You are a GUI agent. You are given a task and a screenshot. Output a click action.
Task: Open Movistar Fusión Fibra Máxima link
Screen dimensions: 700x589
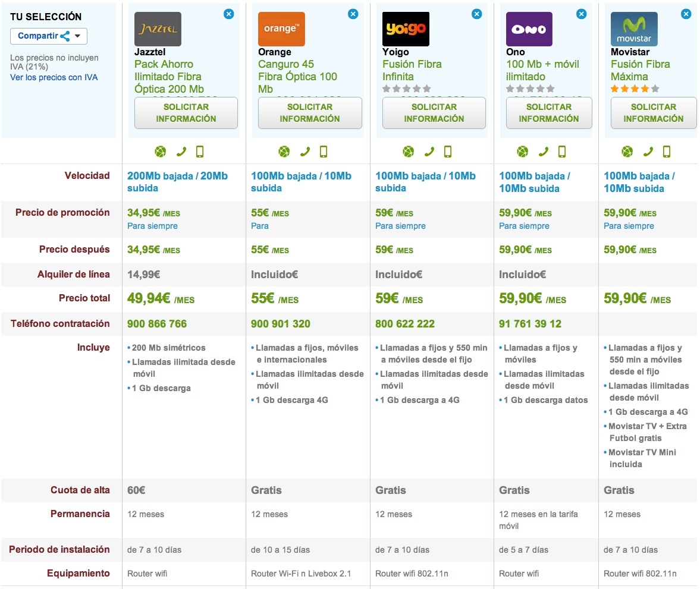click(x=640, y=71)
